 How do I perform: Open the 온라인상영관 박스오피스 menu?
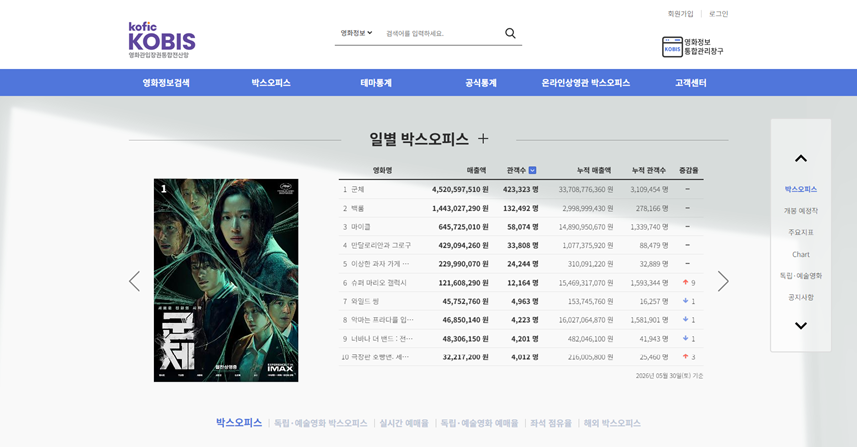click(585, 83)
